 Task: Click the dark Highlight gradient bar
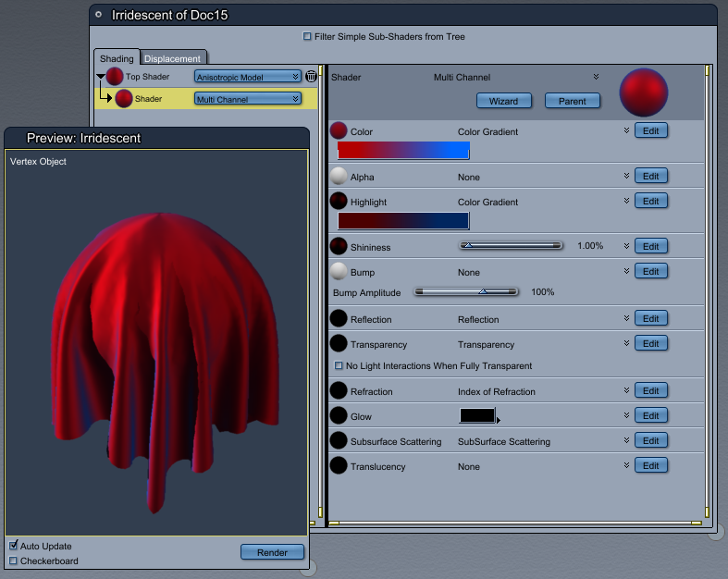tap(403, 220)
